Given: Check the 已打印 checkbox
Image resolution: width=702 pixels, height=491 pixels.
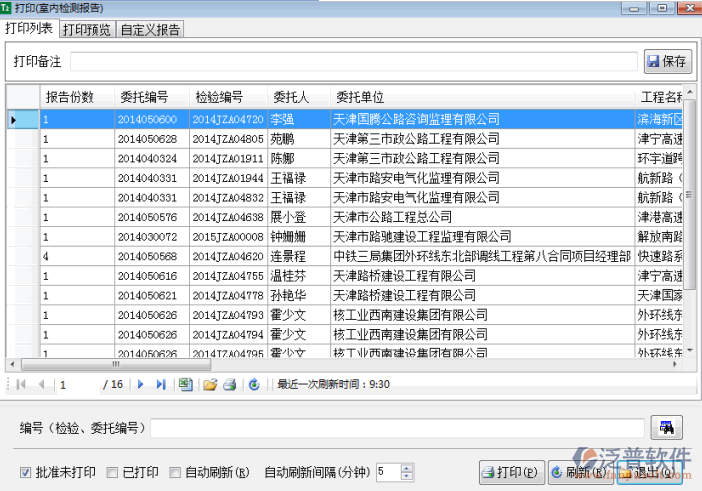Looking at the screenshot, I should click(113, 472).
